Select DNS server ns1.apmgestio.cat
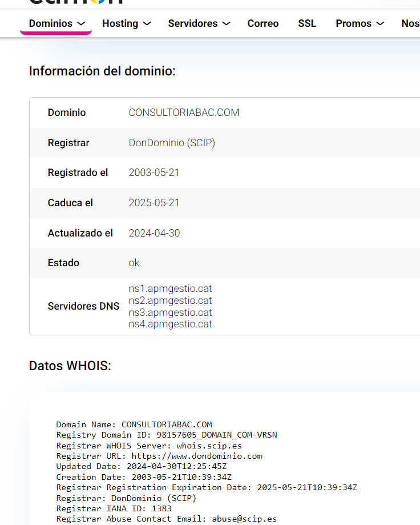Image resolution: width=420 pixels, height=525 pixels. coord(170,288)
